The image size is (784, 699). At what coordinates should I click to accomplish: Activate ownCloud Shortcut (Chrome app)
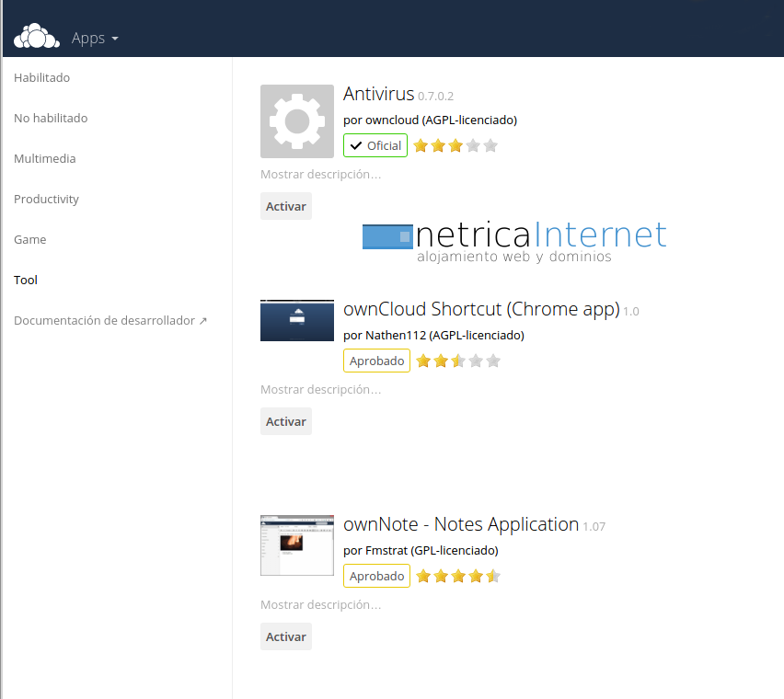click(x=286, y=421)
